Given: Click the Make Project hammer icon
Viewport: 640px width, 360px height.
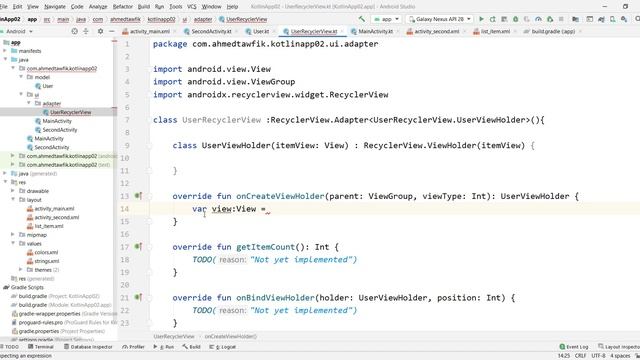Looking at the screenshot, I should [x=362, y=19].
